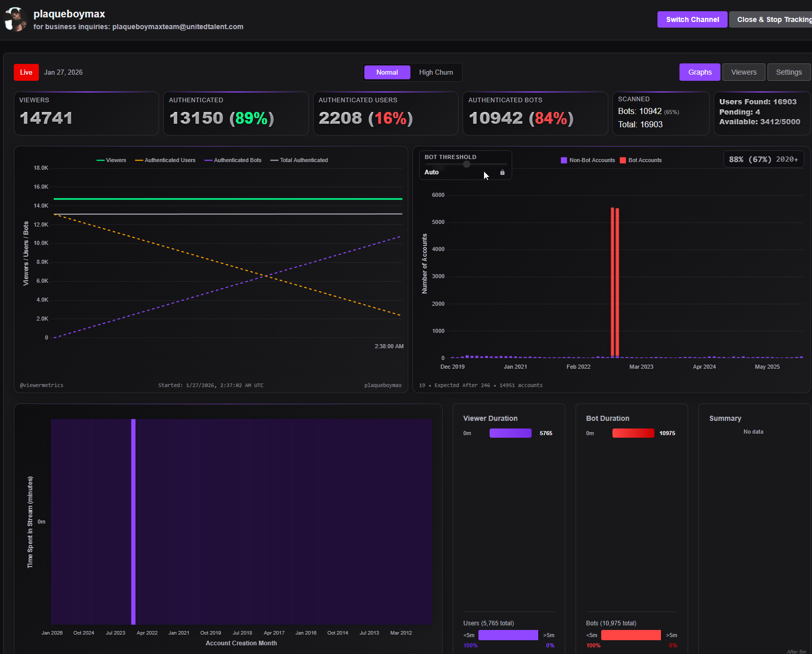
Task: Click the lock icon in Bot Threshold
Action: [x=502, y=172]
